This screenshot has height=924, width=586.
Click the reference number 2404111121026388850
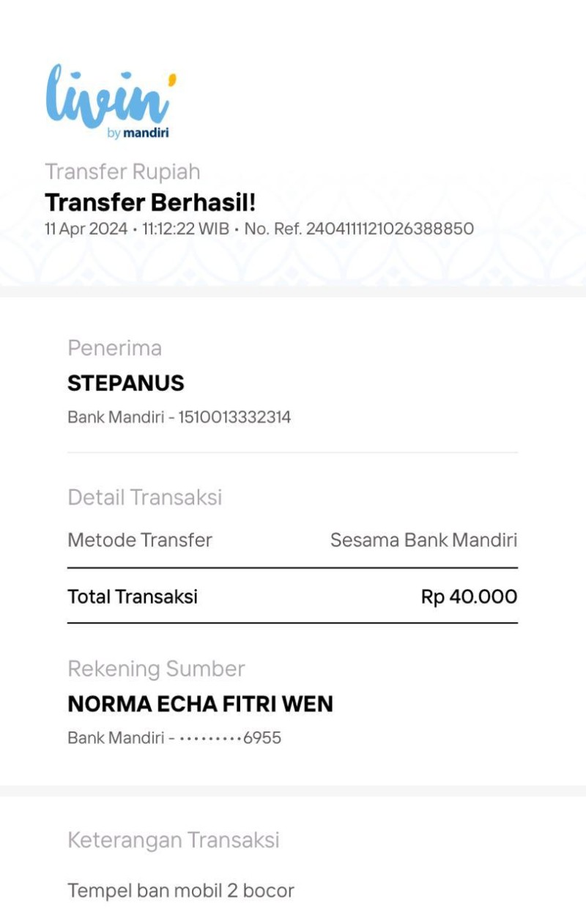click(x=390, y=229)
